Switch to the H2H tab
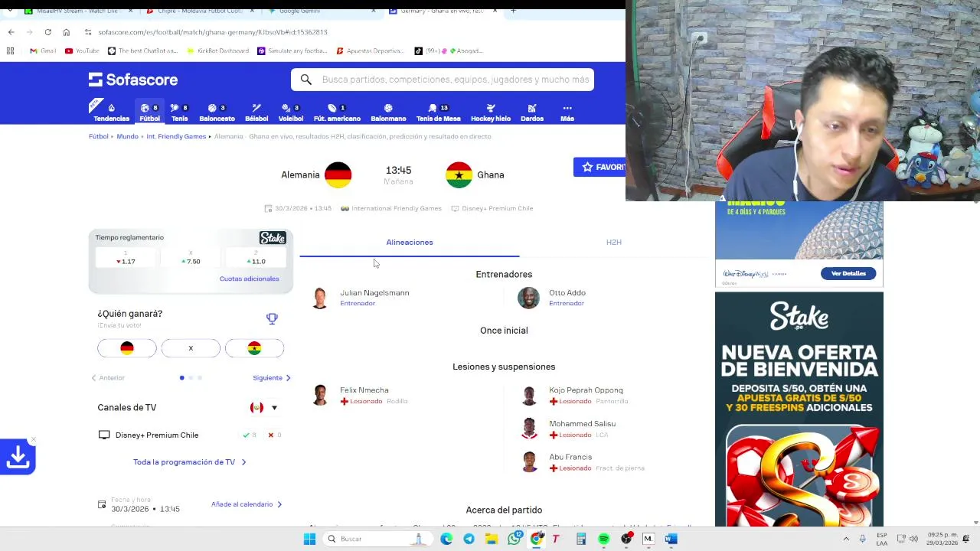980x551 pixels. 614,242
